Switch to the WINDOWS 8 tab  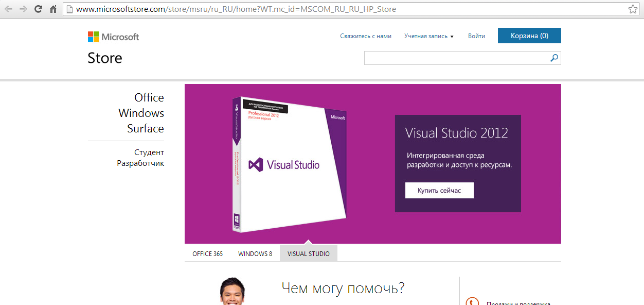click(255, 253)
